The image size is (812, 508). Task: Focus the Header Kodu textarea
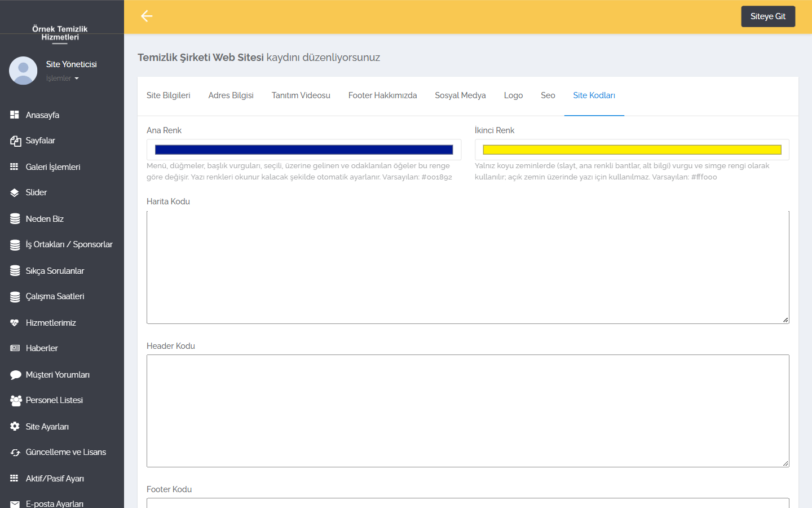point(468,411)
